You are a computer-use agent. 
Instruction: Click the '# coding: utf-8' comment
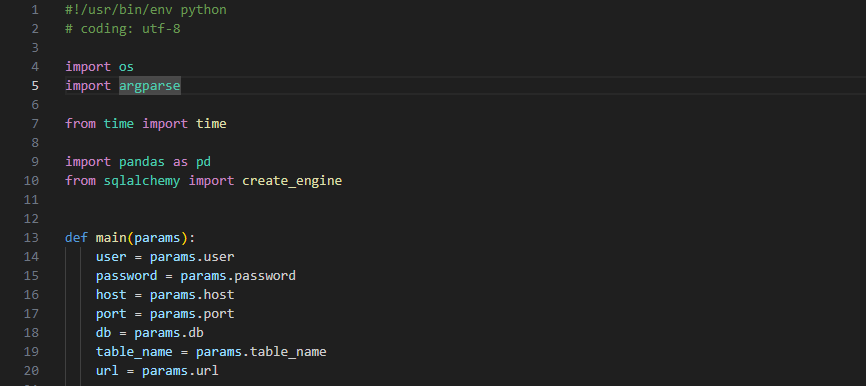pyautogui.click(x=123, y=29)
